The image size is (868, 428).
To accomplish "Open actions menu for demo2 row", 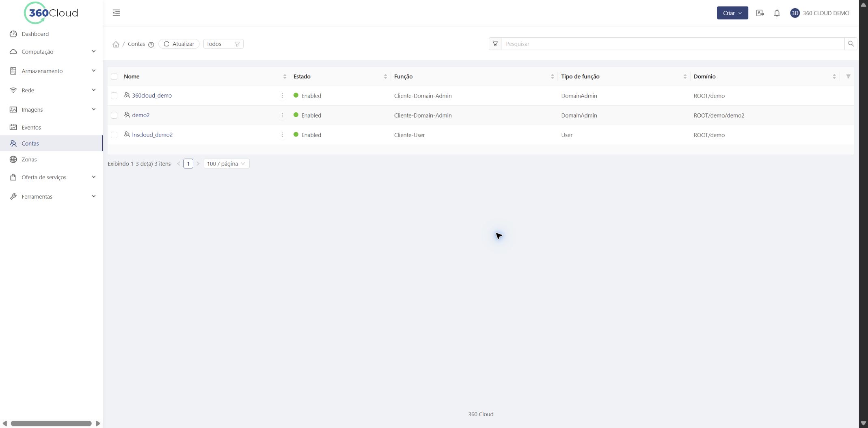I will 282,115.
